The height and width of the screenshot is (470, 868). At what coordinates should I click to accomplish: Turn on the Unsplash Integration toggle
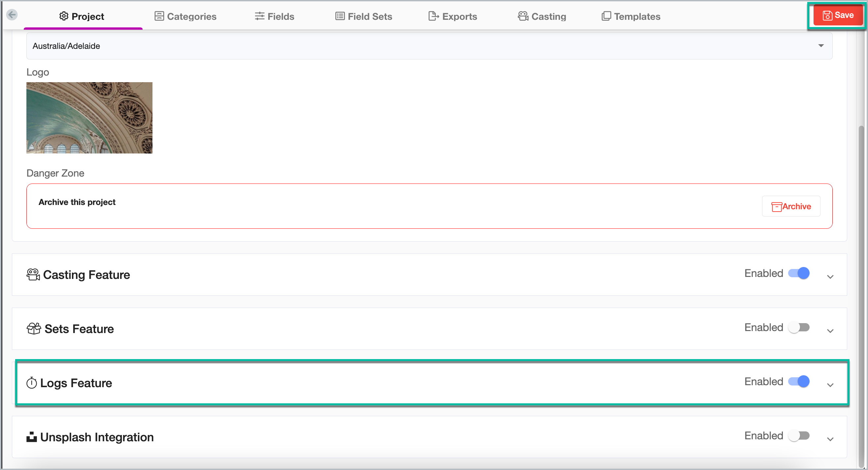[799, 436]
